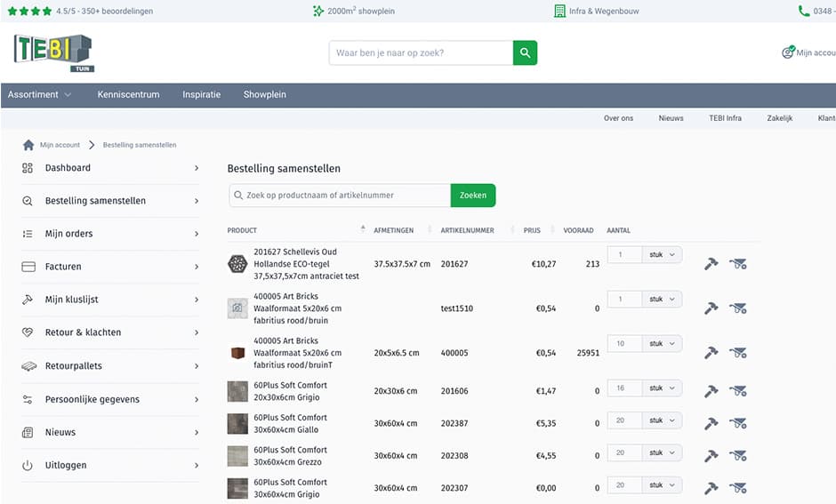This screenshot has height=504, width=836.
Task: Open unit dropdown 'stuk' for article 400005
Action: (663, 343)
